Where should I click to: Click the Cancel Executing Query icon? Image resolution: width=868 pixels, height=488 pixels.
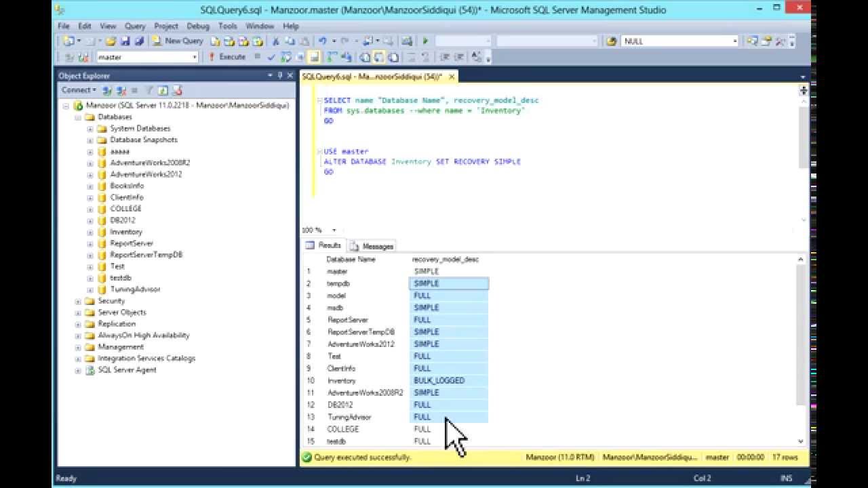pos(258,57)
